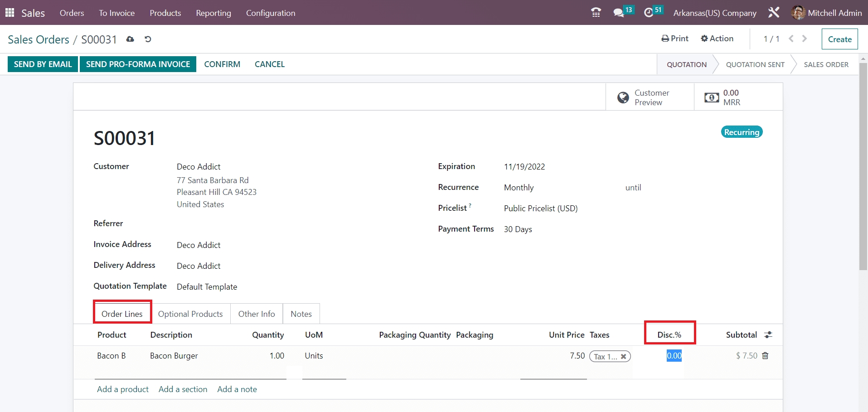
Task: Click the VoIP phone icon
Action: (596, 13)
